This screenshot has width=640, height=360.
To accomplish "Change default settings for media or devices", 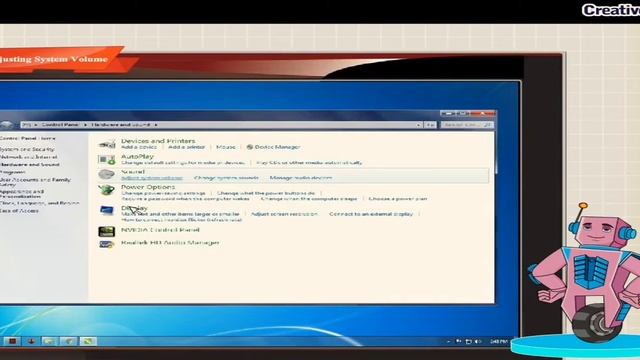I will click(x=183, y=162).
